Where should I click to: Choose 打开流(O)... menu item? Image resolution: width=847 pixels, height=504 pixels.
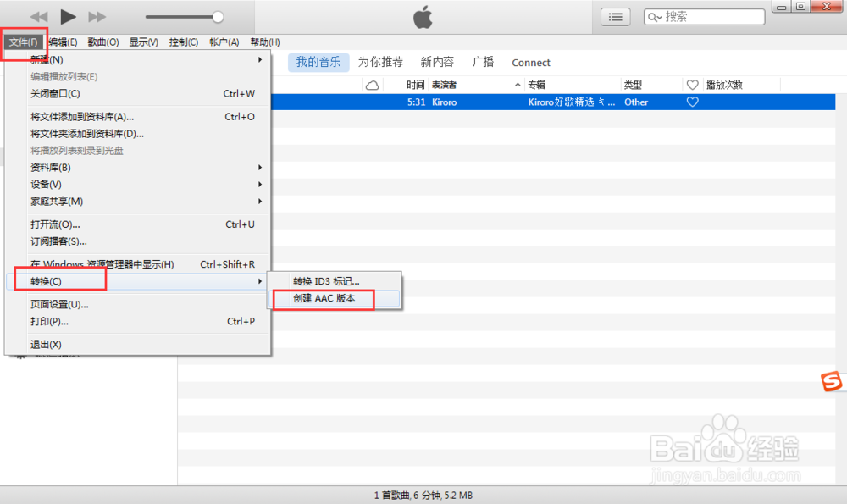coord(138,224)
